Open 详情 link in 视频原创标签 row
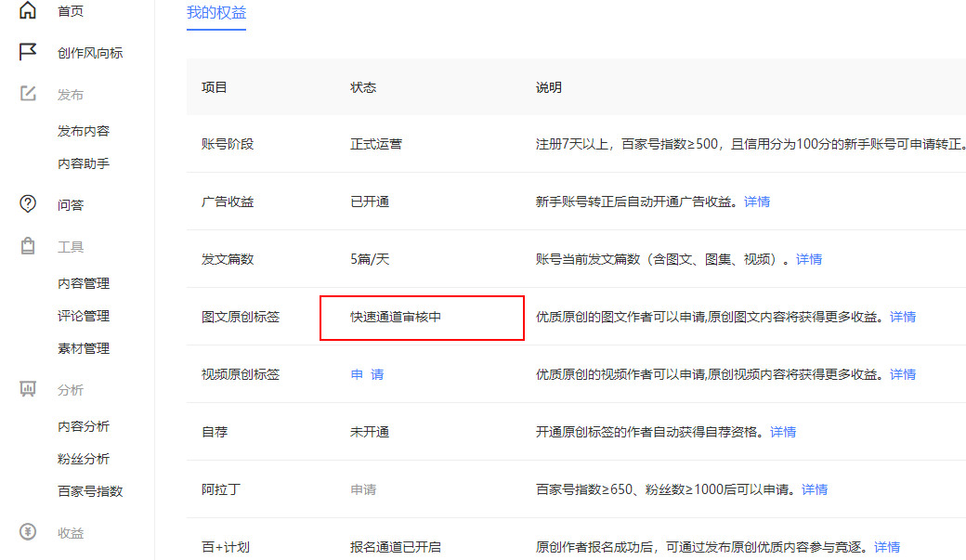The width and height of the screenshot is (966, 560). [903, 374]
